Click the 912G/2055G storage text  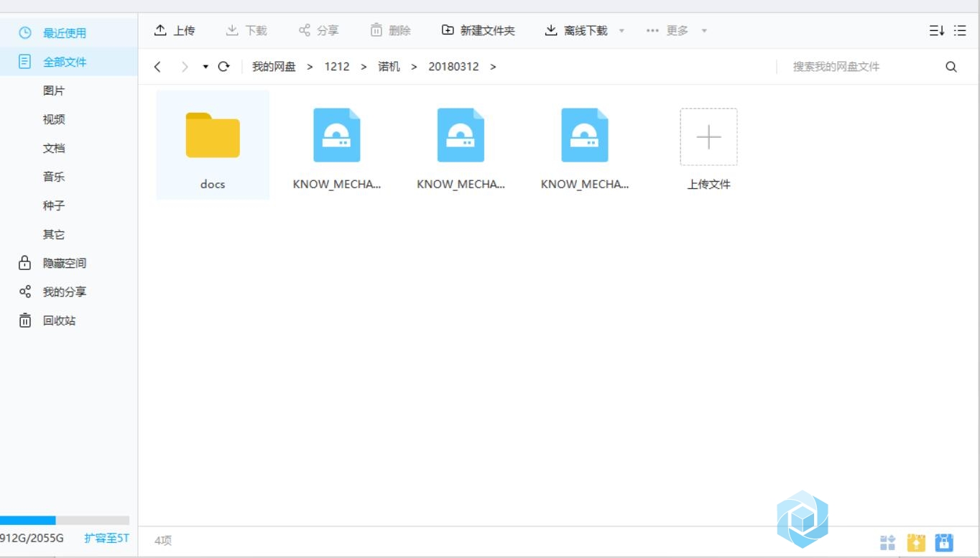click(x=32, y=538)
